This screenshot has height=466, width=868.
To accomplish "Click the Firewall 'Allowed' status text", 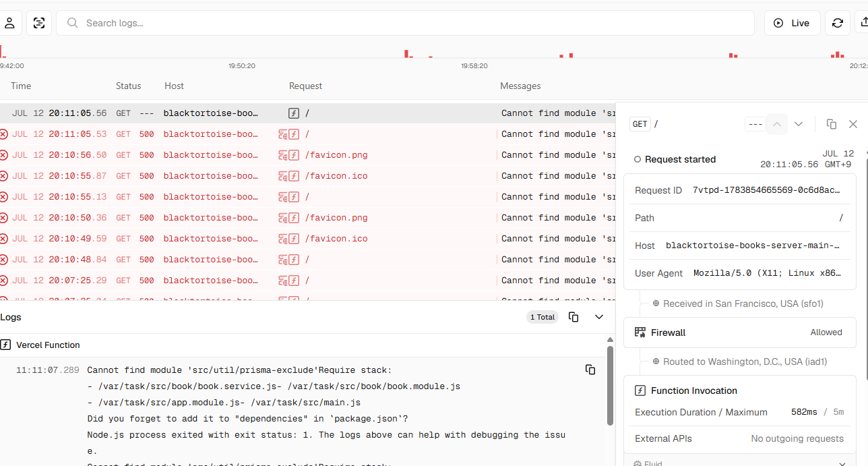I will pyautogui.click(x=826, y=332).
